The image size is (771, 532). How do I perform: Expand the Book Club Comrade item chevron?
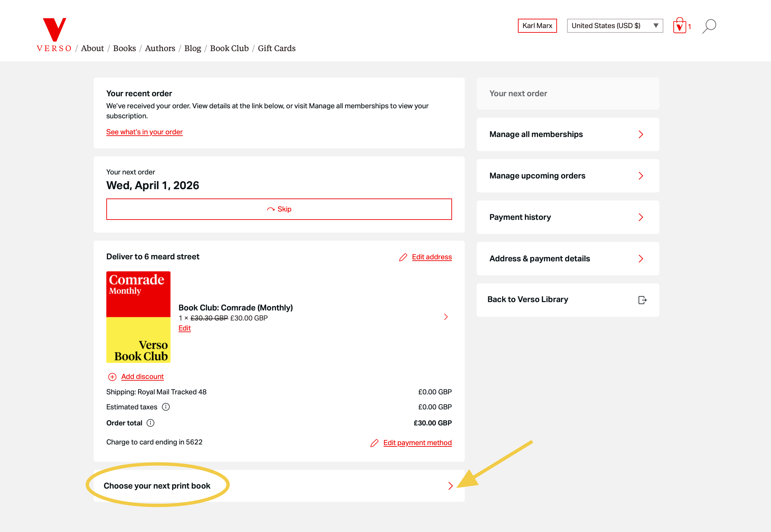[446, 317]
